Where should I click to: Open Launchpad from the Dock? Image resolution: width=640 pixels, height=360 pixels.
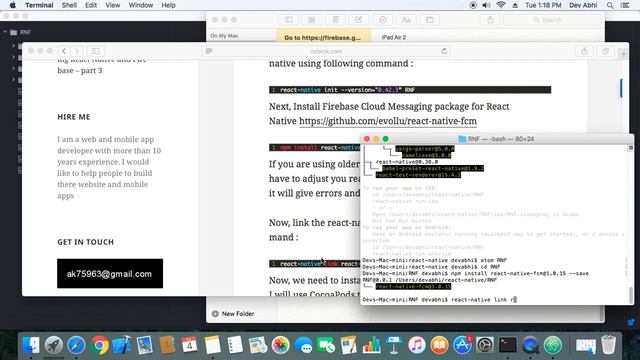click(x=53, y=345)
